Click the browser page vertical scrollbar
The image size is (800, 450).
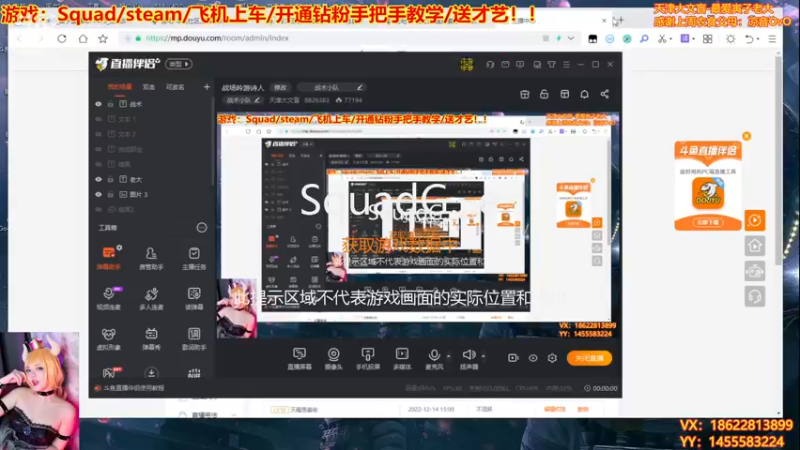pos(778,160)
